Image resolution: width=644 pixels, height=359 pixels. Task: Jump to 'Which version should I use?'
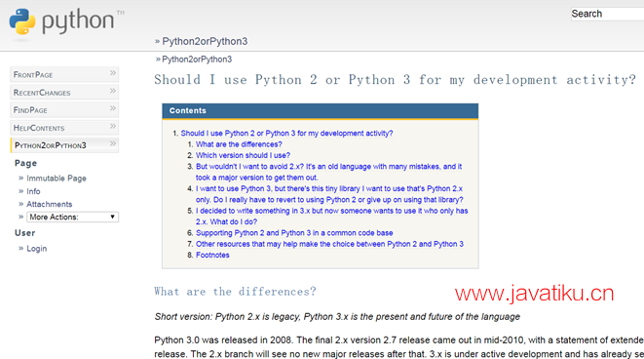(243, 155)
